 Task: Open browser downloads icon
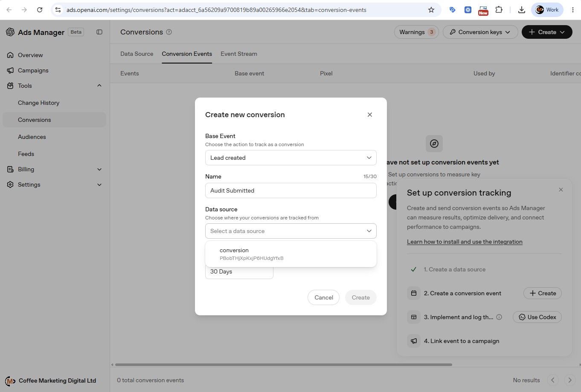(521, 10)
